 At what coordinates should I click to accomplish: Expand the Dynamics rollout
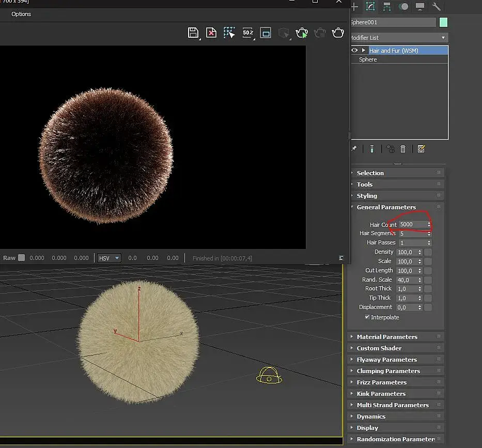point(371,416)
